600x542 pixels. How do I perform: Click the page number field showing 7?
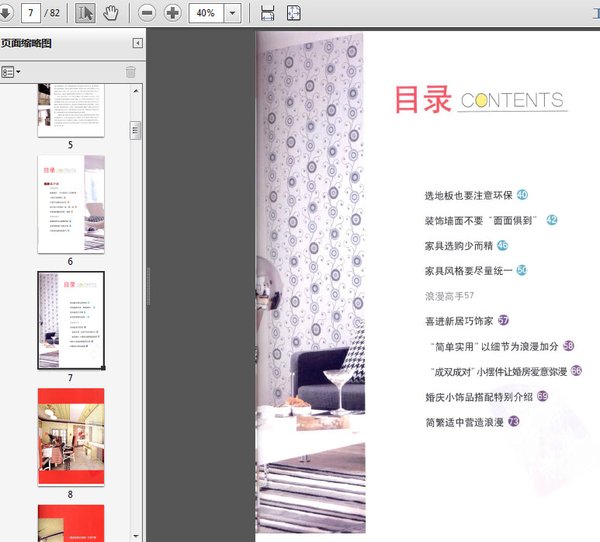(31, 13)
